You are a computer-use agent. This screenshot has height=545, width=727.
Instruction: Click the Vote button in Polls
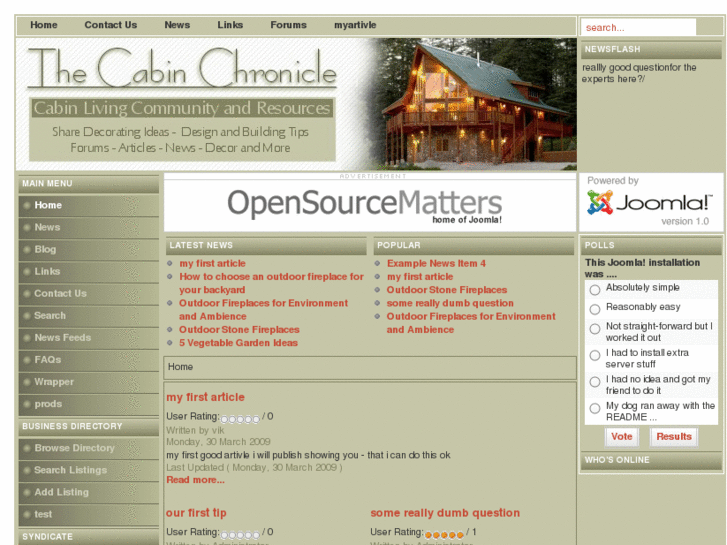[x=622, y=436]
